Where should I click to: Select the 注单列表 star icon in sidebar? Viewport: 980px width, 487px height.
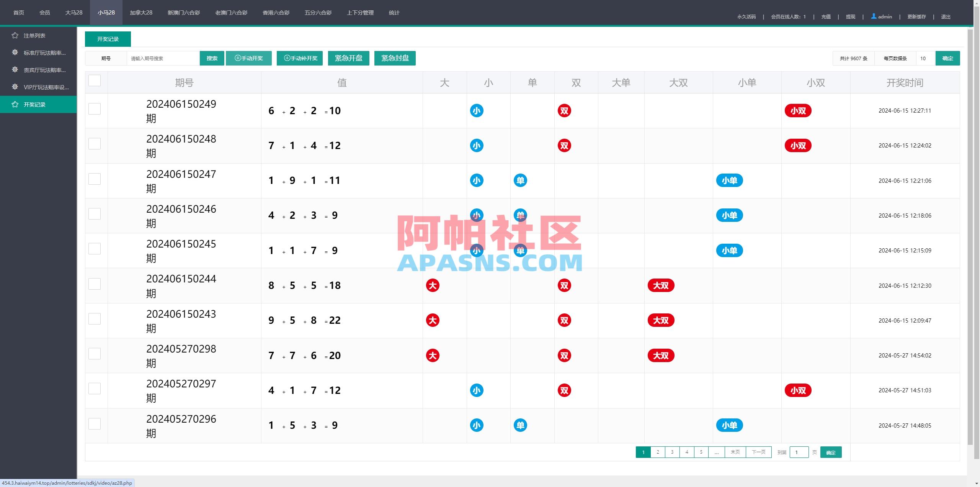coord(15,35)
